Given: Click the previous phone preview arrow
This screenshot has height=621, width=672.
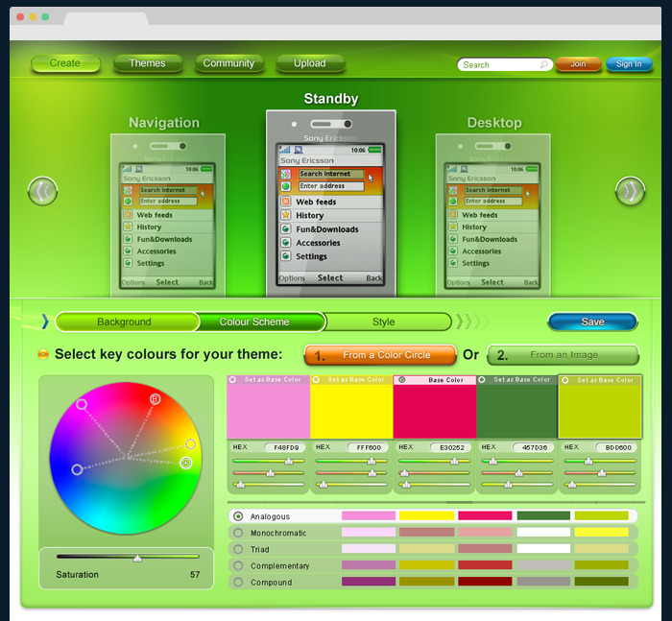Looking at the screenshot, I should 43,191.
